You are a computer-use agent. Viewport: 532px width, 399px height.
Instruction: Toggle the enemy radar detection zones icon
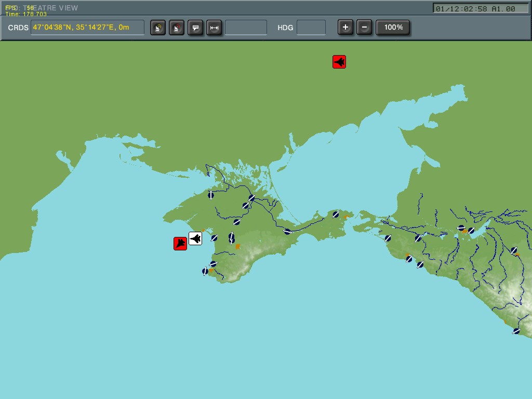coord(176,28)
